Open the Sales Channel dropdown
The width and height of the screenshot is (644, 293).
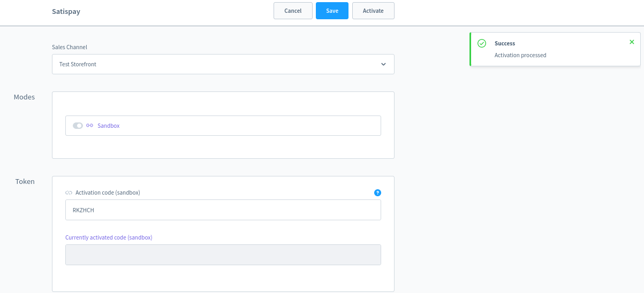tap(223, 64)
